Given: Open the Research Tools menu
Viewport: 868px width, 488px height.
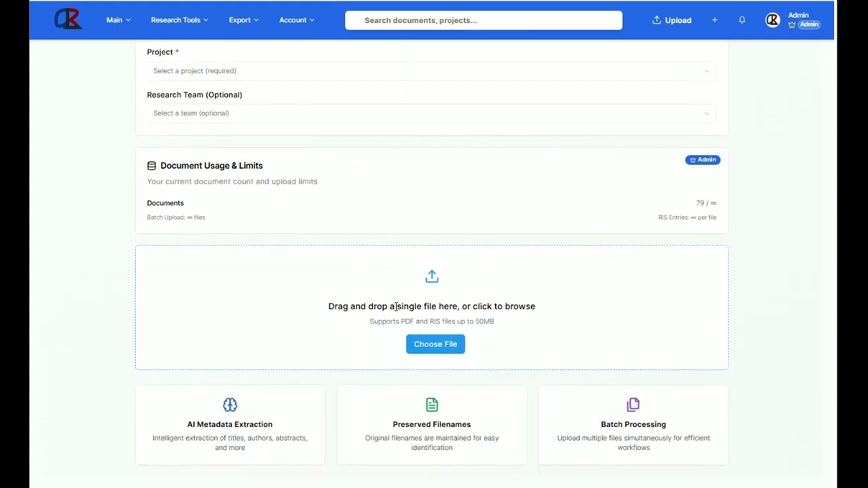Looking at the screenshot, I should (x=179, y=20).
